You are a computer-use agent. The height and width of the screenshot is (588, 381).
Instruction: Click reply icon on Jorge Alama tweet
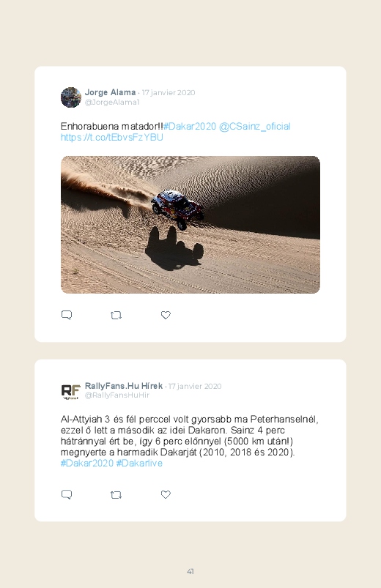67,315
